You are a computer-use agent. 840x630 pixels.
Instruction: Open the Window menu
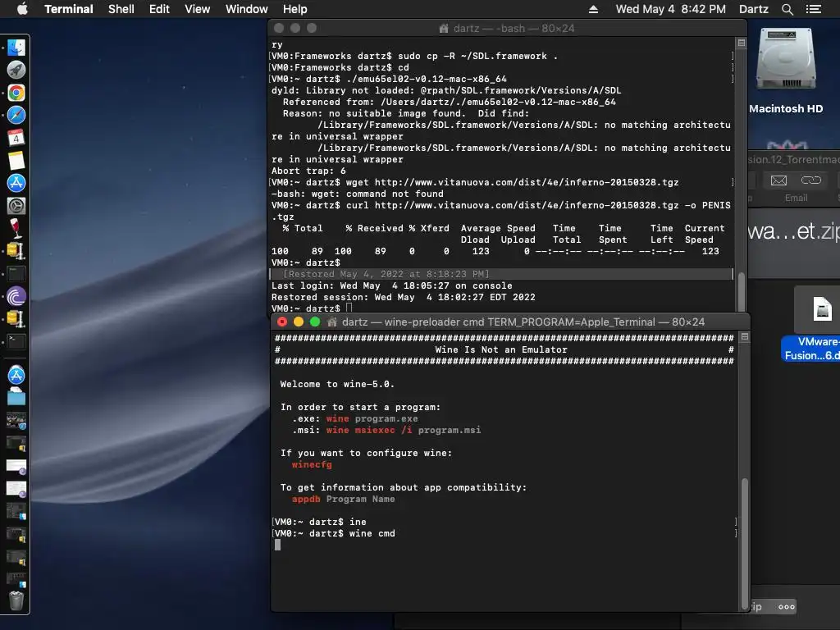[x=246, y=9]
